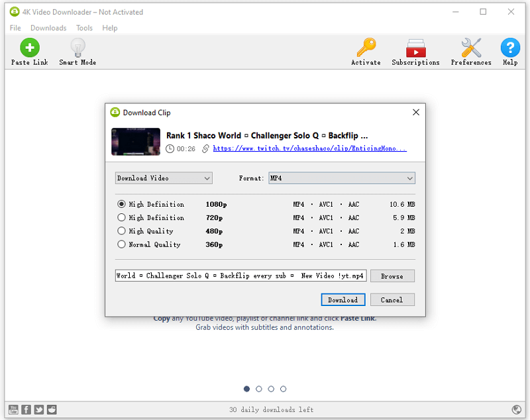Screen dimensions: 530x420
Task: Click the globe icon in status bar
Action: coord(517,409)
